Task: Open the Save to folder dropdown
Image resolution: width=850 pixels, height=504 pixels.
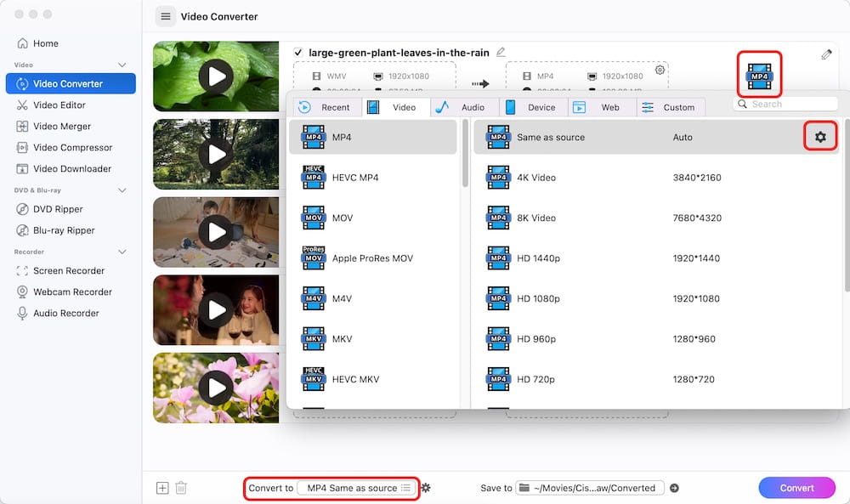Action: pyautogui.click(x=590, y=488)
